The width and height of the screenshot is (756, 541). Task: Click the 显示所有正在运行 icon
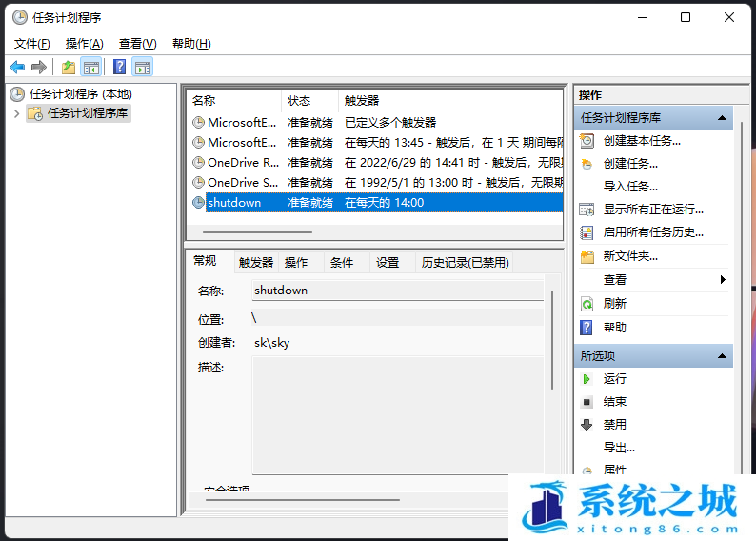(x=587, y=210)
